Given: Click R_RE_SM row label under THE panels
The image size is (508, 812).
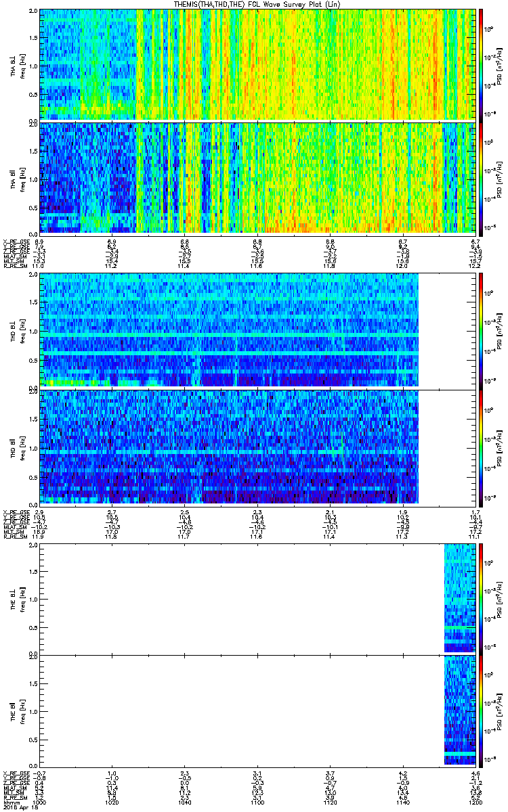Looking at the screenshot, I should click(x=16, y=798).
